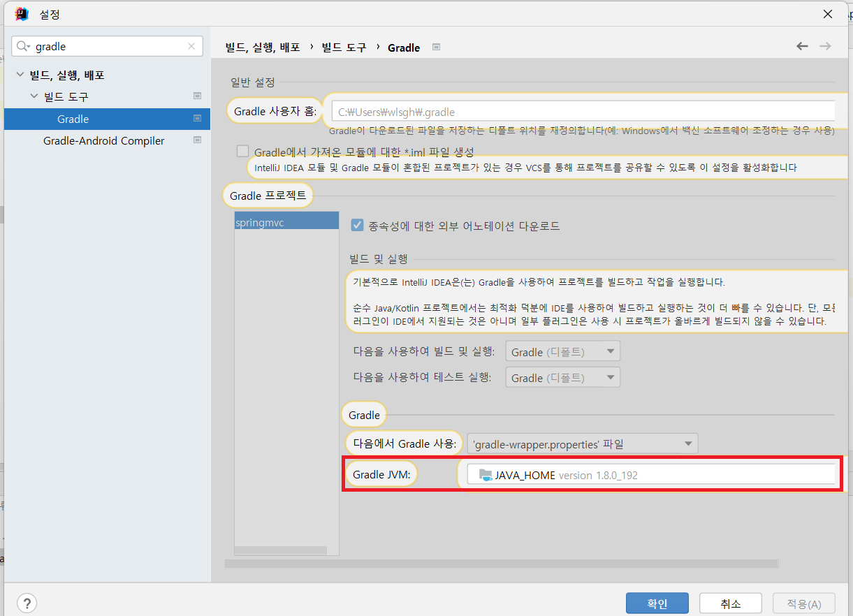The image size is (853, 616).
Task: Click the Gradle 사용자 홈 label
Action: tap(275, 111)
